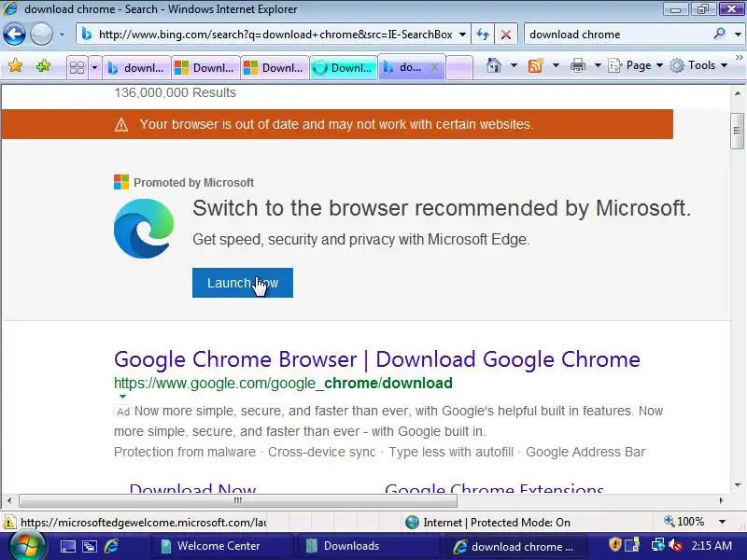Click the RSS Feeds icon
The image size is (747, 560).
pos(535,65)
